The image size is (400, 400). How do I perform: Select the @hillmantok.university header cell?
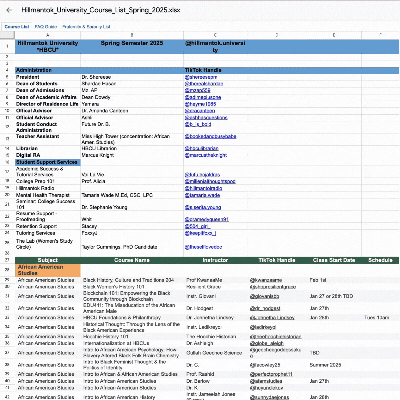click(215, 46)
